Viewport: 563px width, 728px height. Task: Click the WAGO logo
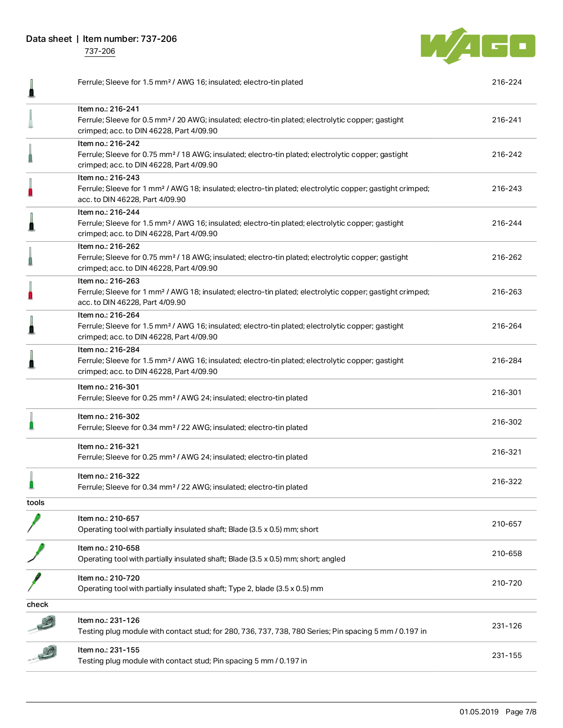point(478,45)
